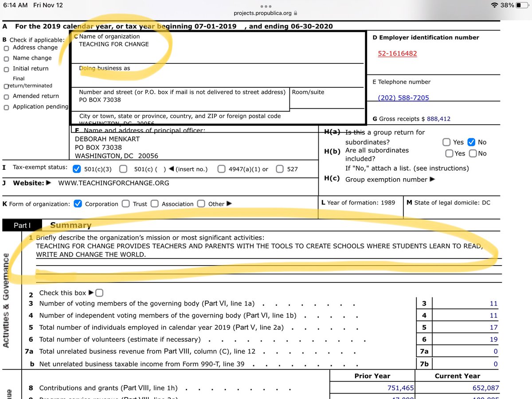This screenshot has height=399, width=532.
Task: Check the Address change box
Action: [6, 48]
